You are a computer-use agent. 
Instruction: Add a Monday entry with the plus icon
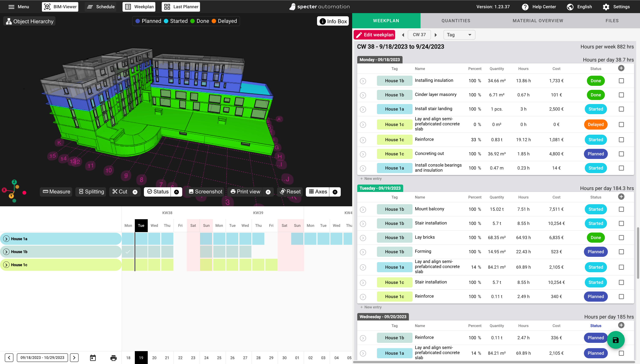pyautogui.click(x=621, y=68)
